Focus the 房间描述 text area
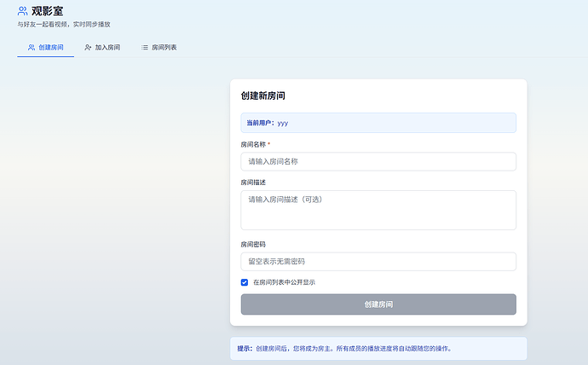The image size is (588, 365). pos(378,210)
